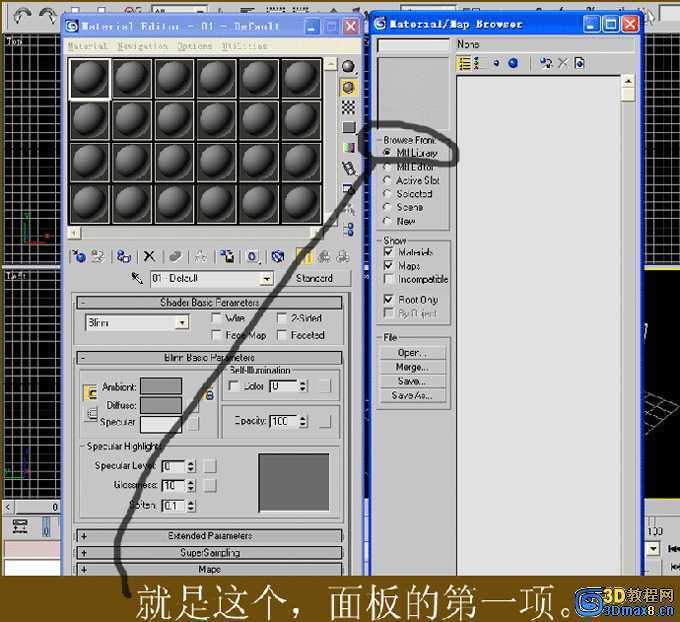
Task: Open Blinn shader type dropdown
Action: (182, 323)
